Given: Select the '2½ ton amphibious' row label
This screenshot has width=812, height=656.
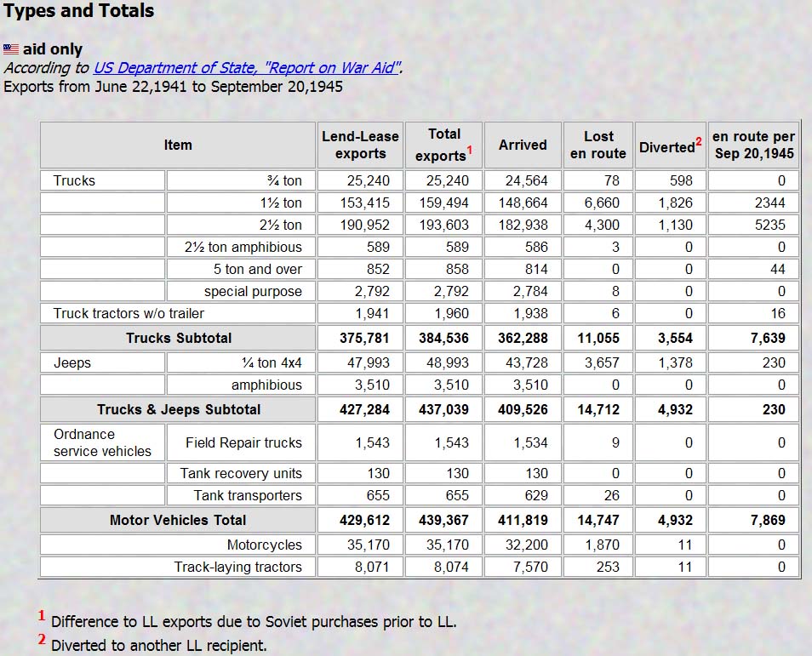Looking at the screenshot, I should pos(243,247).
